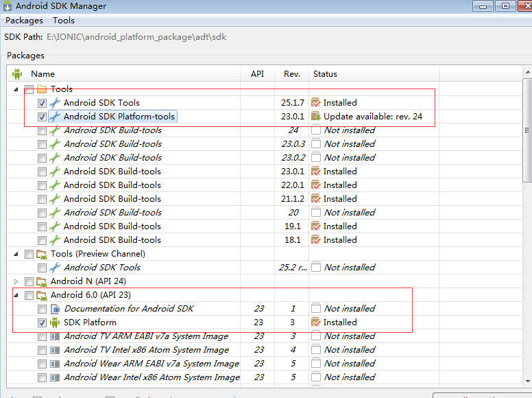Viewport: 532px width, 398px height.
Task: Toggle the Tools folder group checkbox
Action: (29, 89)
